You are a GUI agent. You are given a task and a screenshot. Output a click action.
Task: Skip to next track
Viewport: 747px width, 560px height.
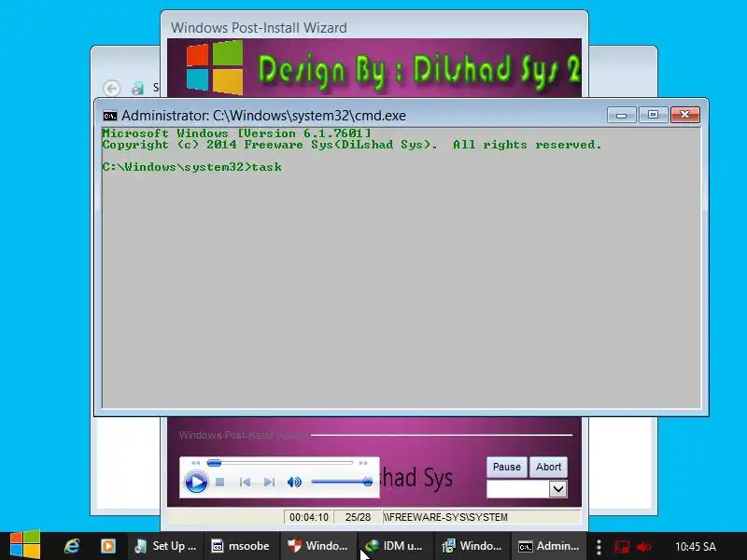[269, 483]
